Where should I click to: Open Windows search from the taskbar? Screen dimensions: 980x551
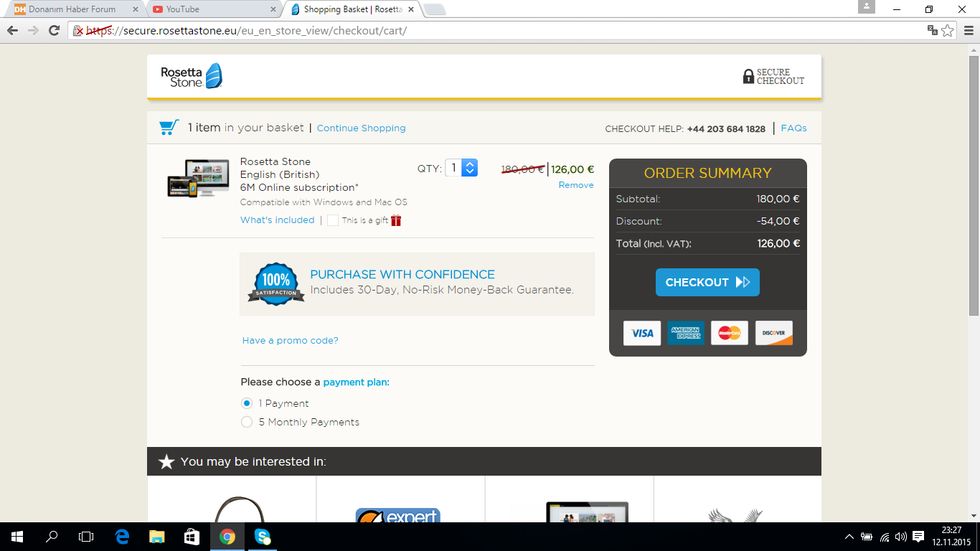coord(52,537)
